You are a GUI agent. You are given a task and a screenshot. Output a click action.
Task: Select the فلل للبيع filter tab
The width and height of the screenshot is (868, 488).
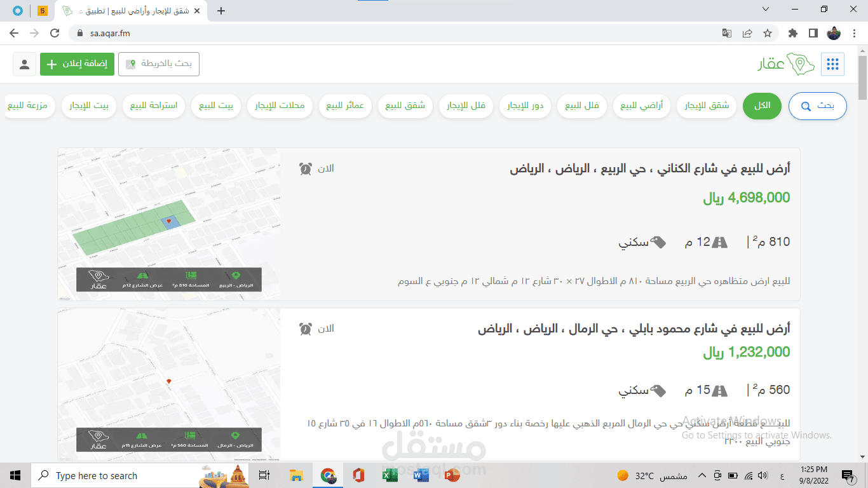pyautogui.click(x=582, y=105)
